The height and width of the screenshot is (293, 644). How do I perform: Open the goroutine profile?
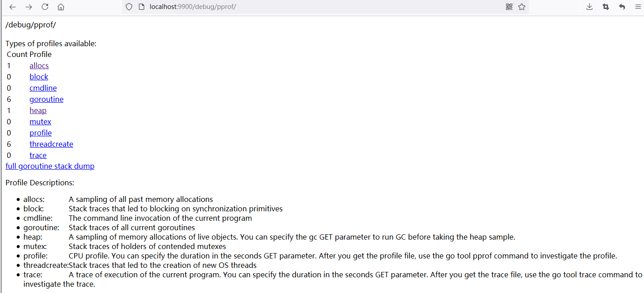click(46, 99)
